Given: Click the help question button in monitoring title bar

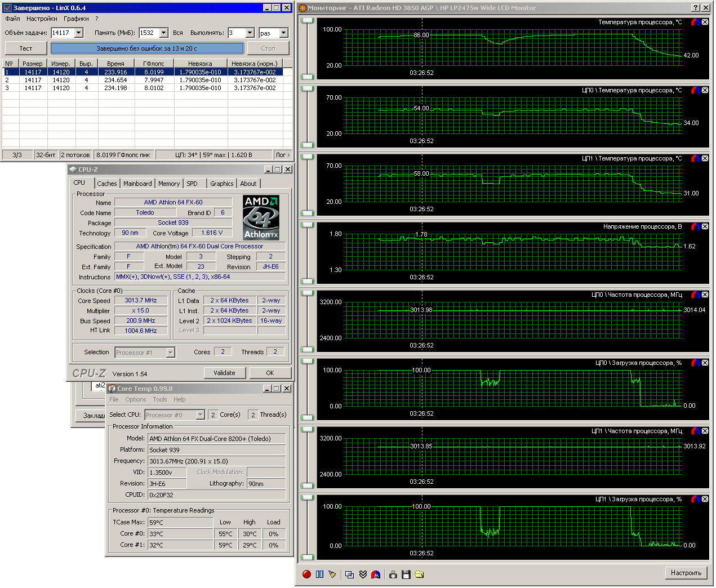Looking at the screenshot, I should [696, 7].
